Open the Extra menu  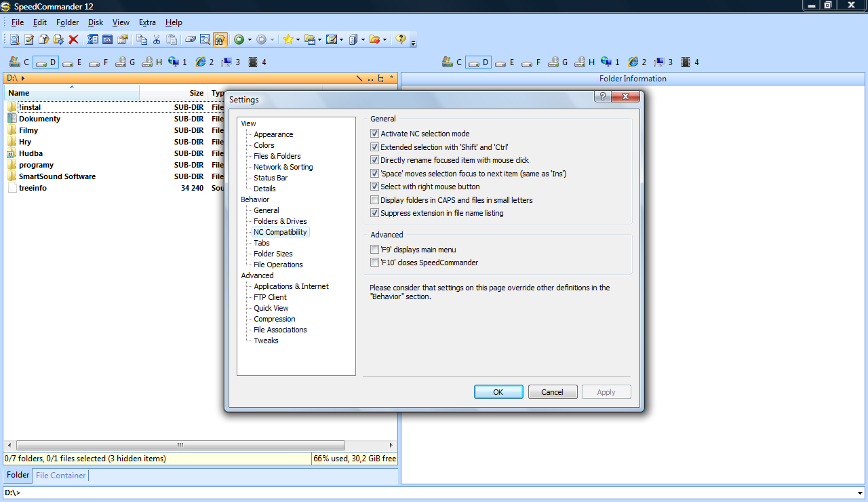coord(147,22)
